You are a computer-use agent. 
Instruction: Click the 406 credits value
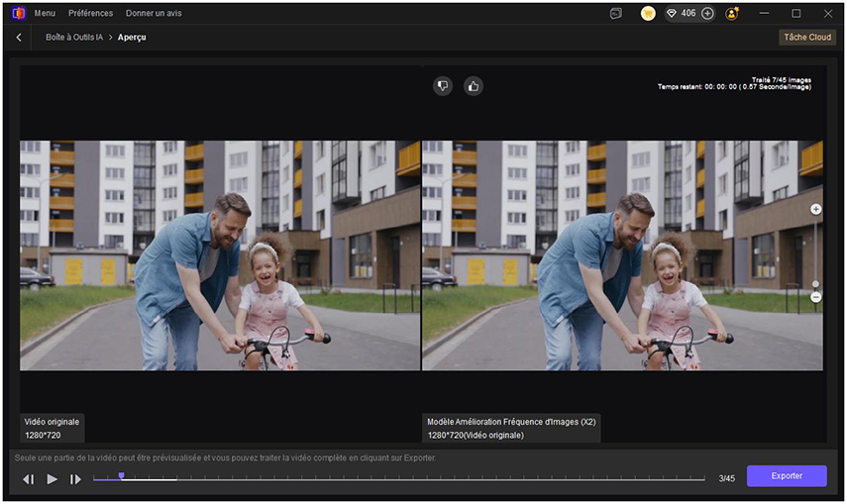pyautogui.click(x=688, y=14)
